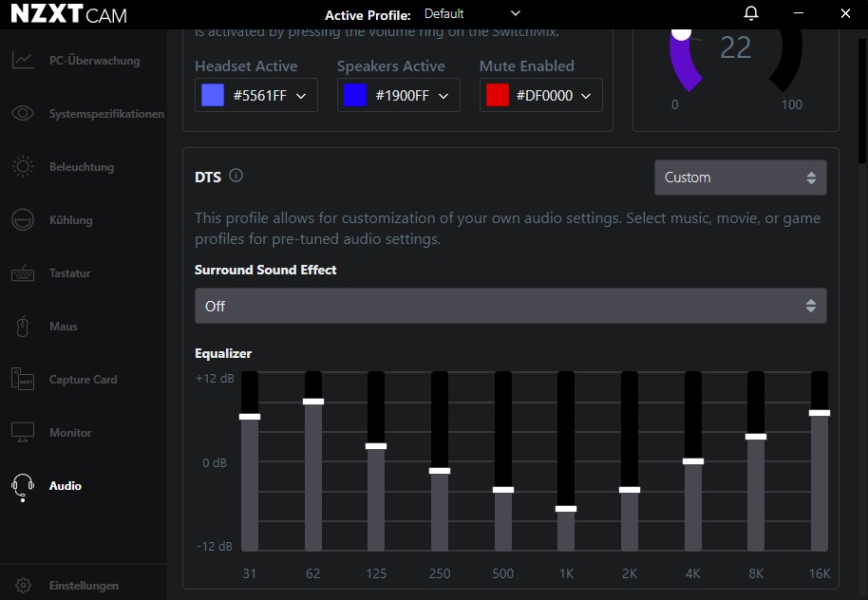
Task: Click the Beleuchtung sun icon
Action: 23,167
